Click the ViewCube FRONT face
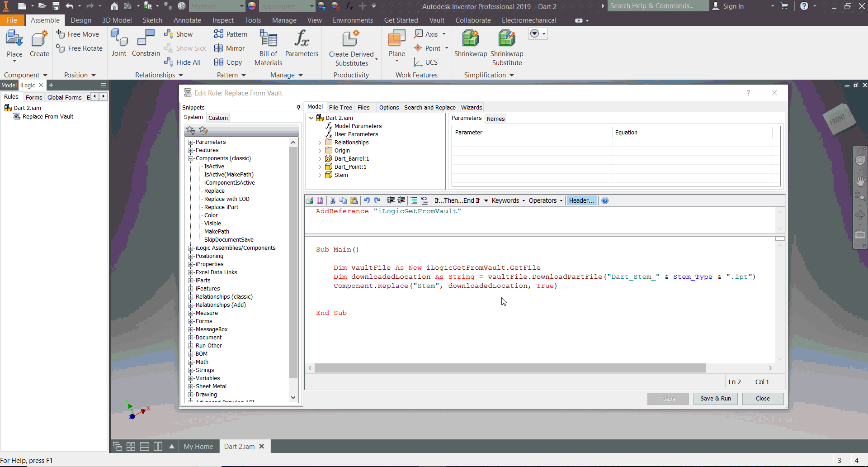This screenshot has width=868, height=467. point(838,119)
